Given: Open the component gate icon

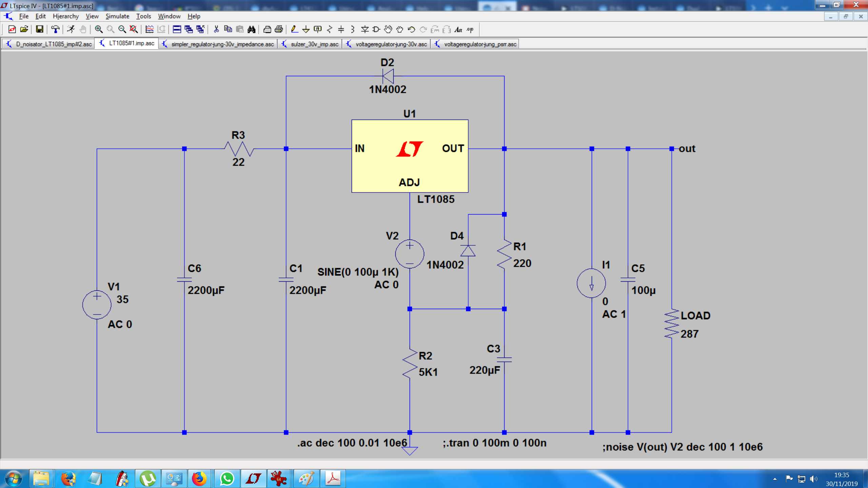Looking at the screenshot, I should 376,29.
